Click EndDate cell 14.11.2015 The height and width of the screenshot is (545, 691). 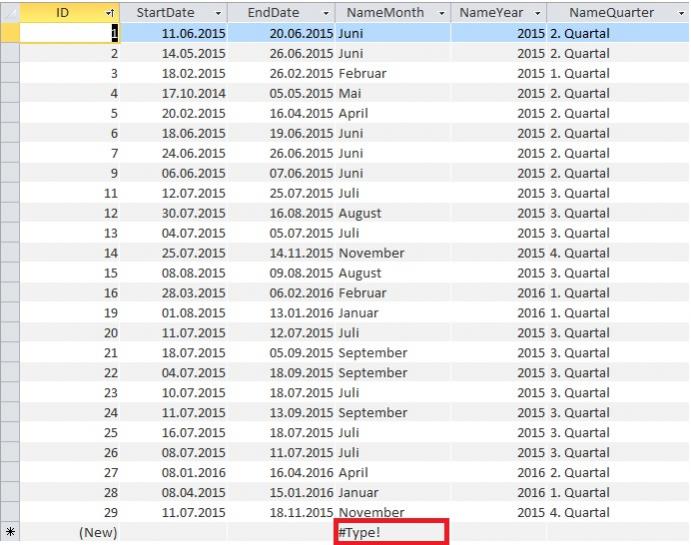282,253
